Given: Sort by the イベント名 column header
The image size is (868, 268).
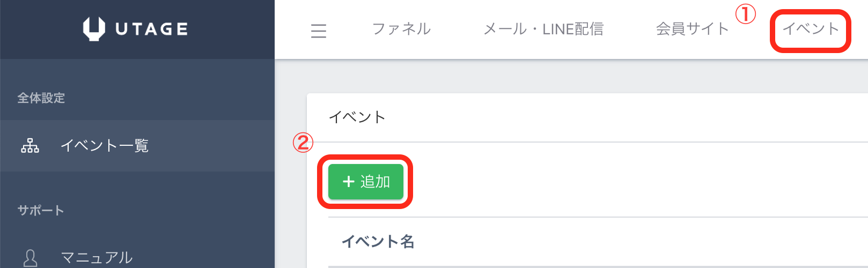Looking at the screenshot, I should pos(378,242).
